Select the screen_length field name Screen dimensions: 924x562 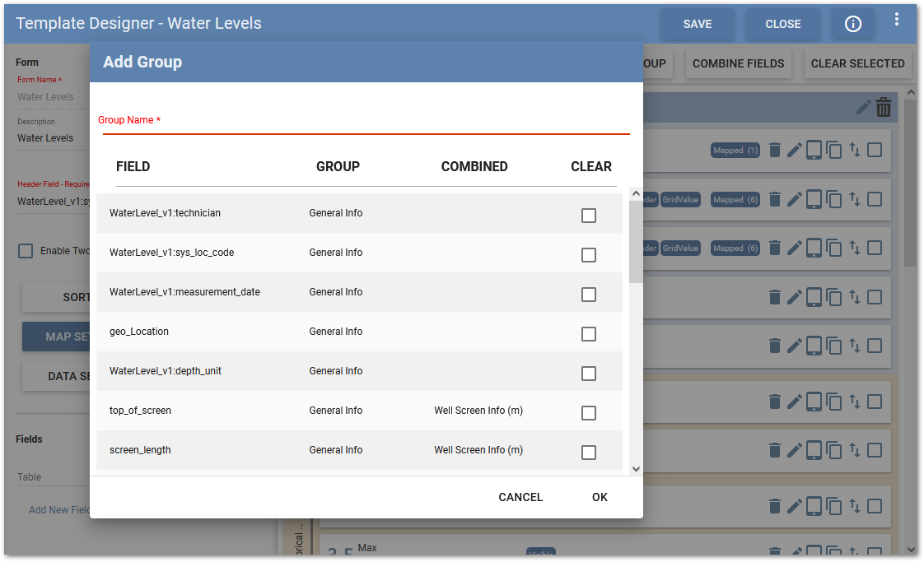point(140,450)
